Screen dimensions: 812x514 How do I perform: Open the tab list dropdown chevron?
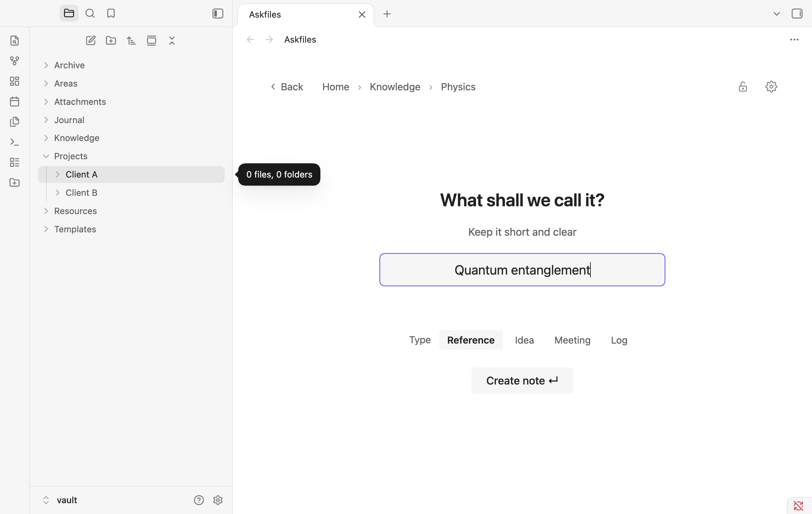coord(777,14)
